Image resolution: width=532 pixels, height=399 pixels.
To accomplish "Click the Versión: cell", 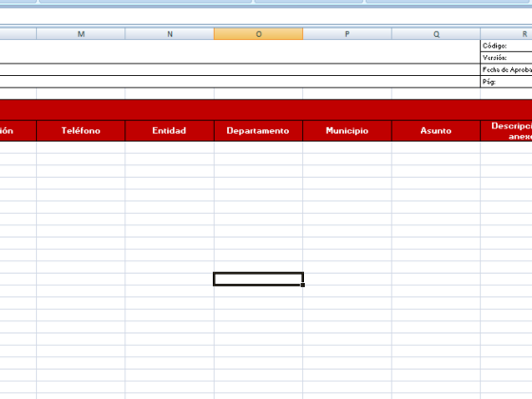I will (x=506, y=58).
